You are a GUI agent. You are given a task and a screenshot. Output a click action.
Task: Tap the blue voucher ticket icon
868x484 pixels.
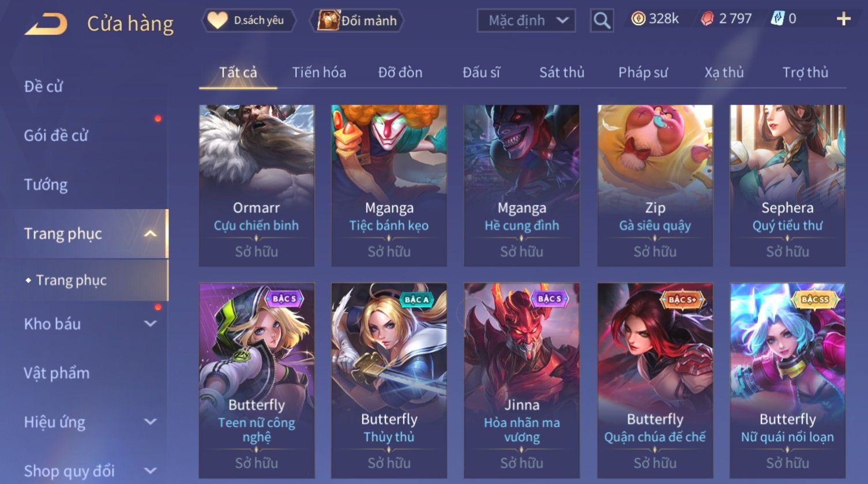[x=777, y=19]
